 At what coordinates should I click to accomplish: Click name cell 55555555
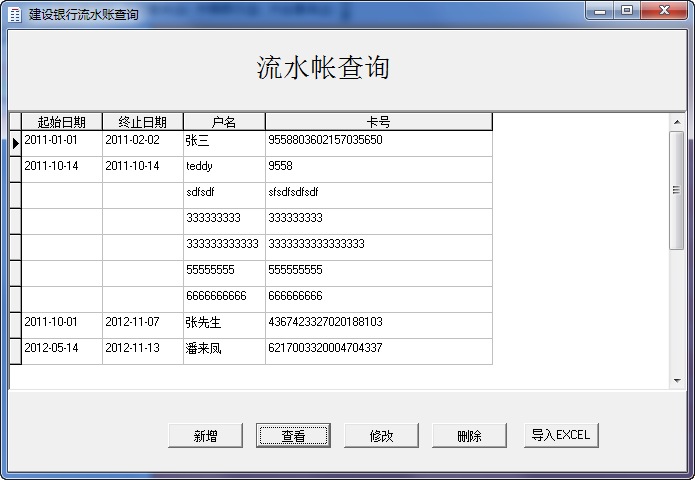tap(224, 273)
